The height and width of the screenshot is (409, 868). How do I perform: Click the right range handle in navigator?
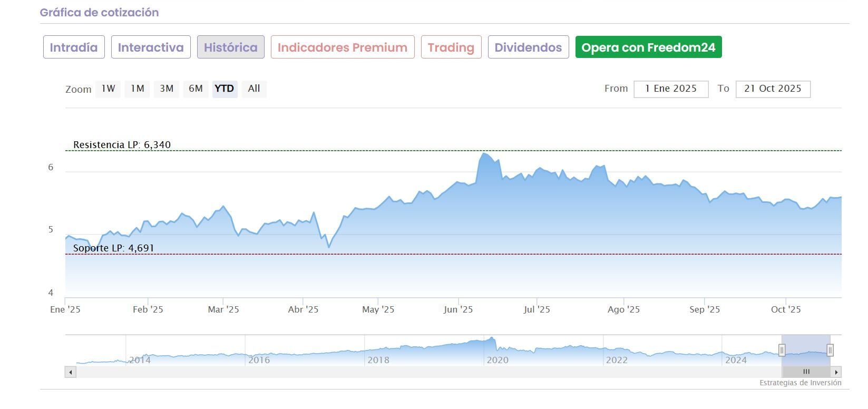tap(830, 350)
